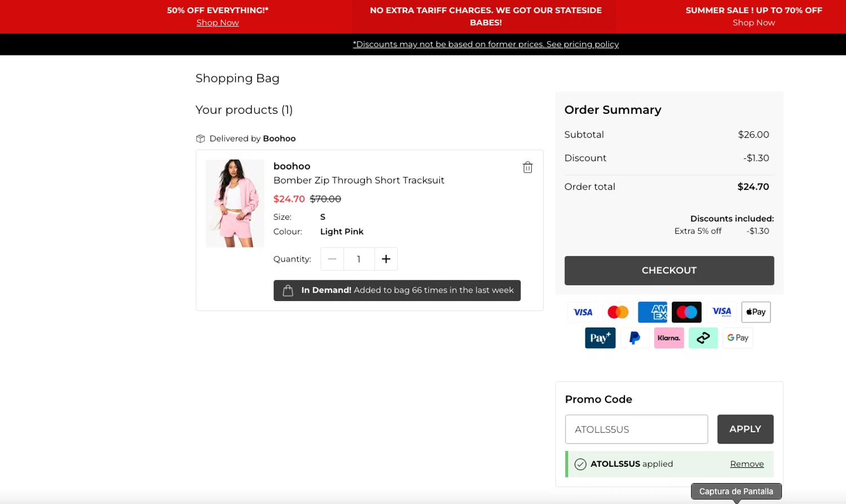Click shopping bag icon in In Demand banner

[x=288, y=290]
